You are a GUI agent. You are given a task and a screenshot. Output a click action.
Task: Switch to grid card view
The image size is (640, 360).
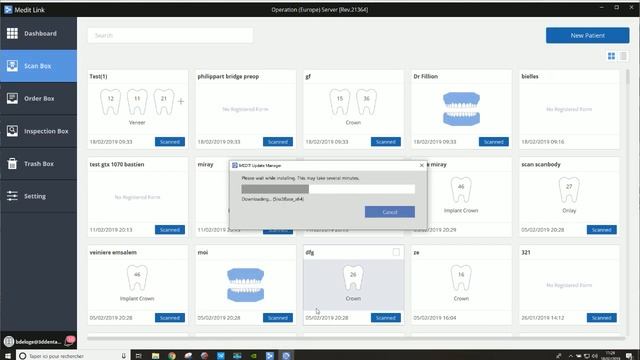[611, 56]
